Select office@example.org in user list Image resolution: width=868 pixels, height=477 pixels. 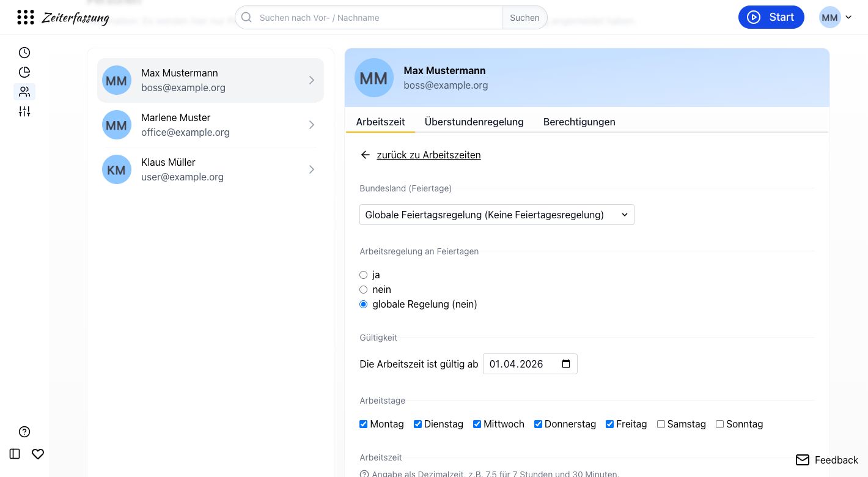pyautogui.click(x=185, y=132)
